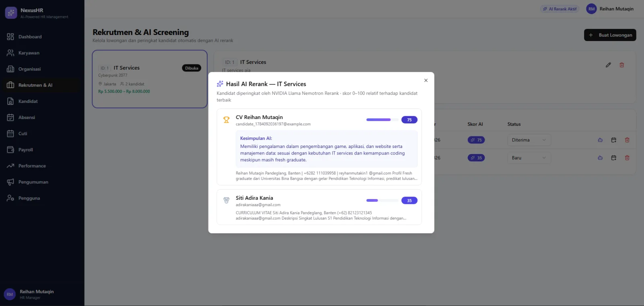This screenshot has width=644, height=306.
Task: Delete the candidate in Baru row
Action: (627, 158)
